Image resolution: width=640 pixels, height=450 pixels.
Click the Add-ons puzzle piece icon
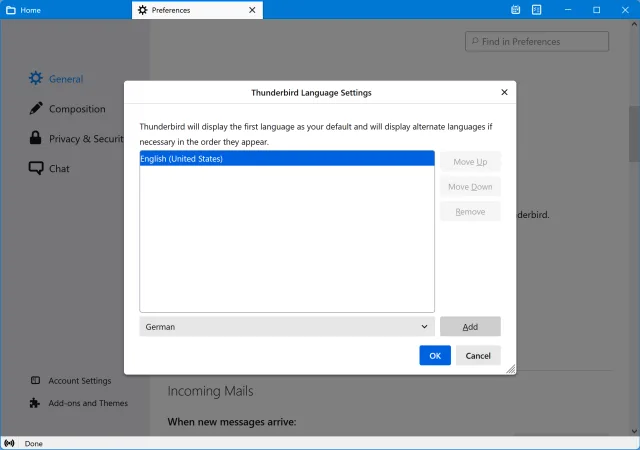point(36,403)
